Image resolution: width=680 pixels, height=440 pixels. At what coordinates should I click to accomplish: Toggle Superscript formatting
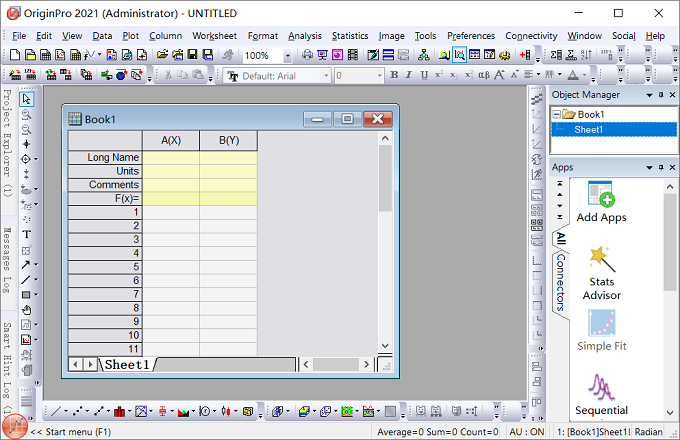click(439, 75)
